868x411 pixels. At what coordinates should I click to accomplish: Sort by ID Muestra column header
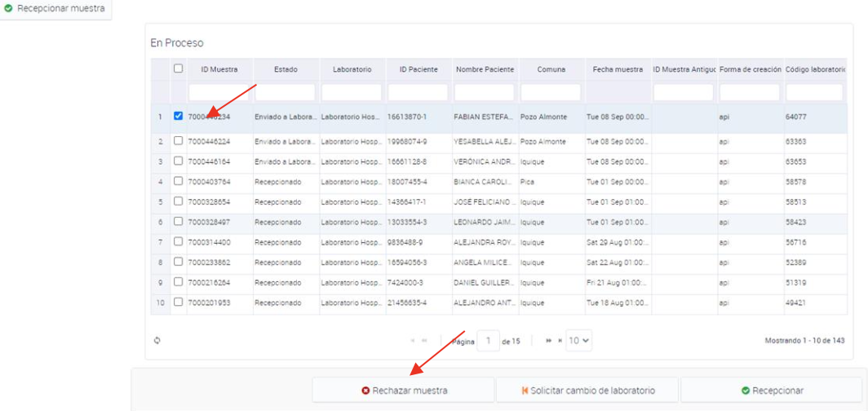point(219,69)
